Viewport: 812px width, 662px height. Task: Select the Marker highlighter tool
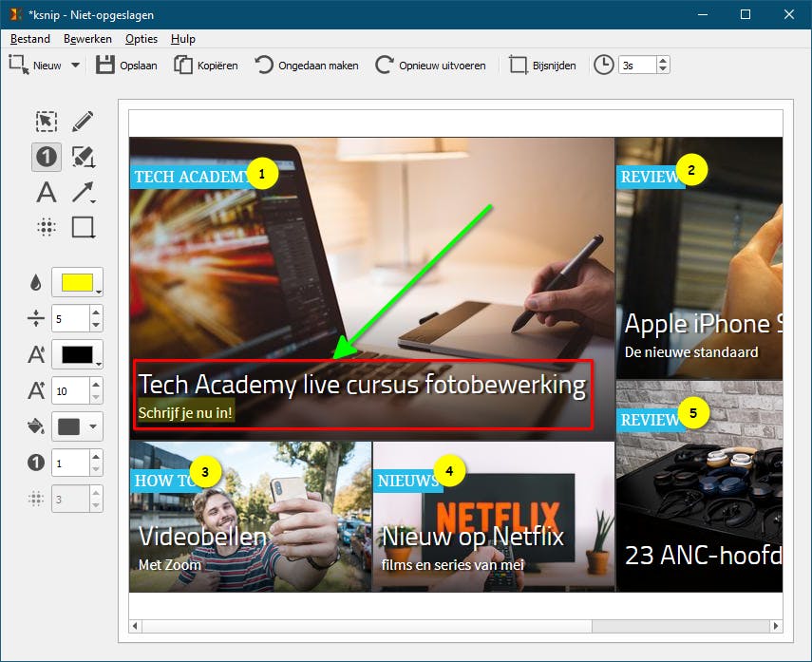[x=83, y=157]
